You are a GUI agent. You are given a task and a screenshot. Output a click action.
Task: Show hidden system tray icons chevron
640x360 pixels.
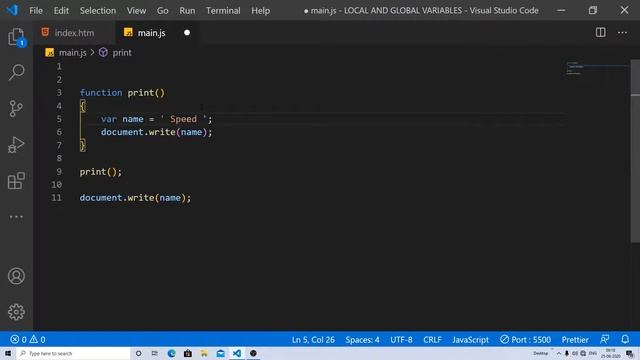[x=558, y=353]
